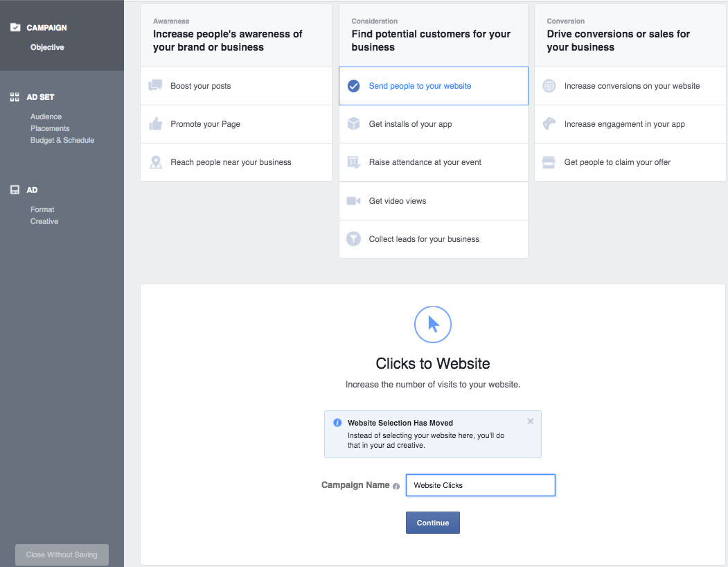Click the Ad monitor icon in sidebar
The width and height of the screenshot is (728, 567).
pyautogui.click(x=15, y=190)
